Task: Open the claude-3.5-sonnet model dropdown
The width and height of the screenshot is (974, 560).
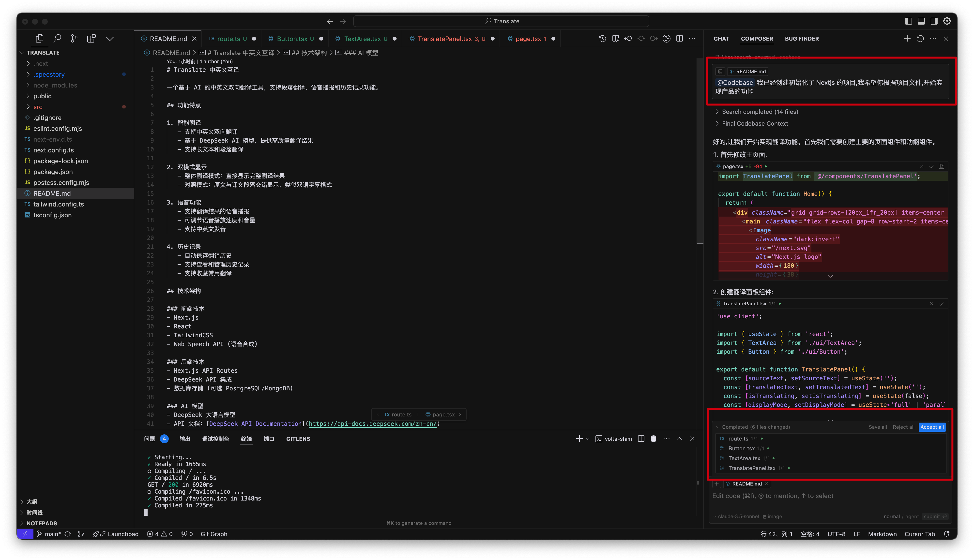Action: (x=738, y=516)
